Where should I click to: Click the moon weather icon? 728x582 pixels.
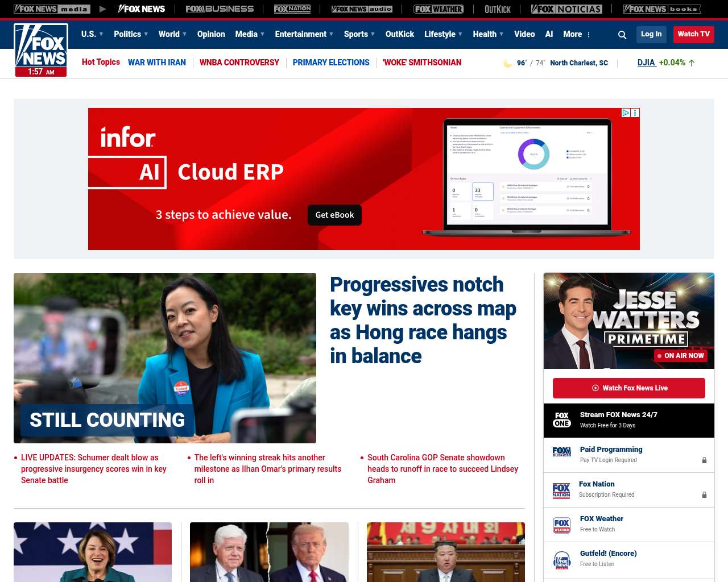(x=507, y=63)
